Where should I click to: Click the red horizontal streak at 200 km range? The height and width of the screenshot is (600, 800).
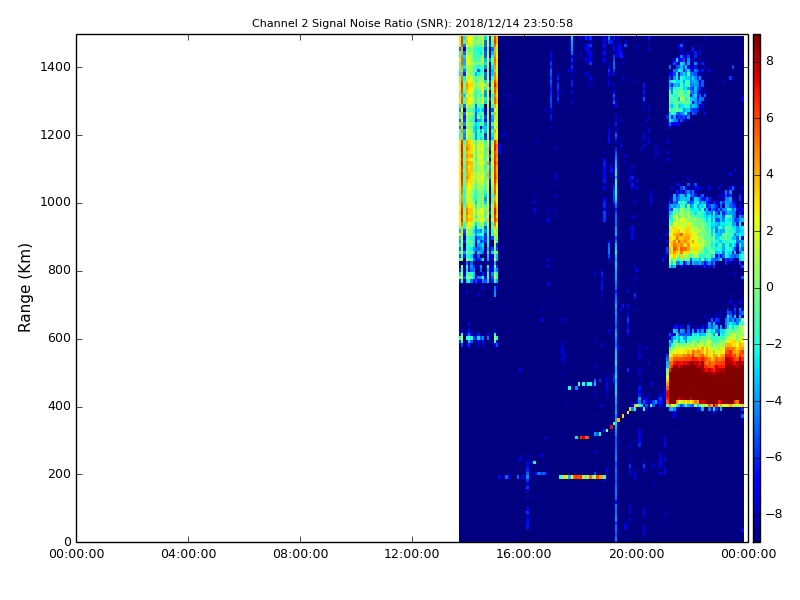[x=582, y=477]
